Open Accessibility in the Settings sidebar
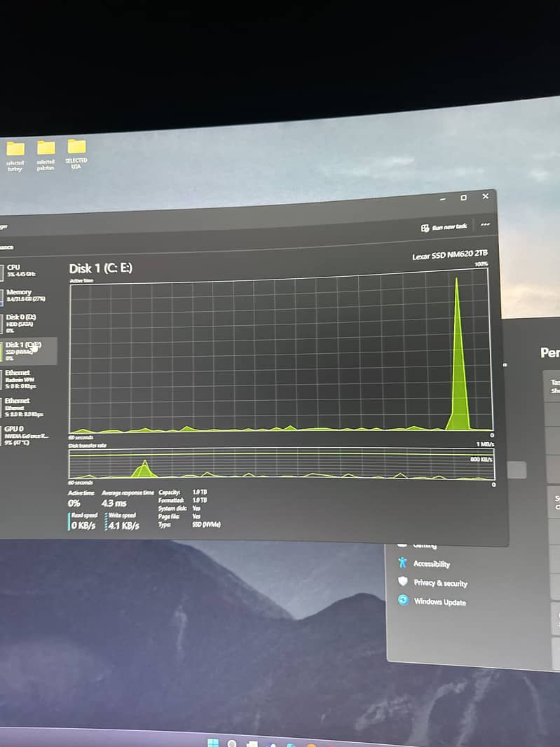 [x=431, y=563]
